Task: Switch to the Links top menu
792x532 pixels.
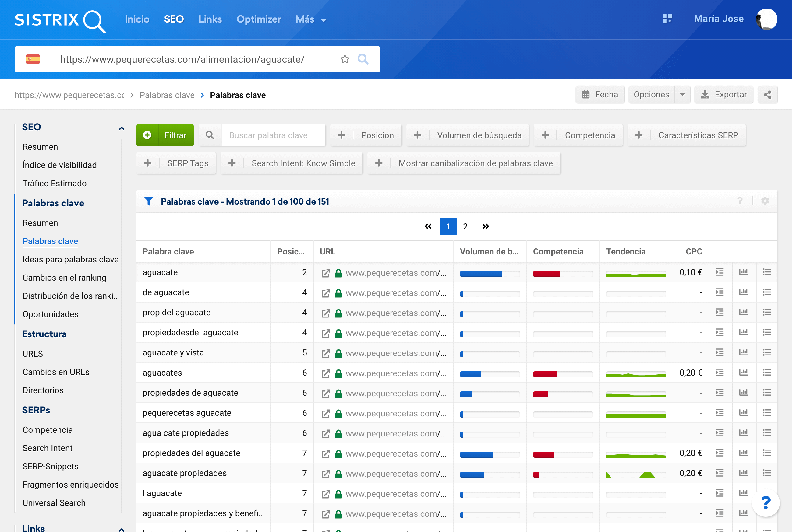Action: coord(210,19)
